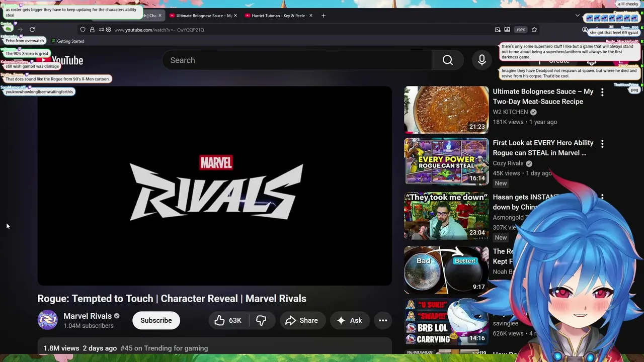The image size is (644, 362).
Task: Click the Share button
Action: [x=302, y=320]
